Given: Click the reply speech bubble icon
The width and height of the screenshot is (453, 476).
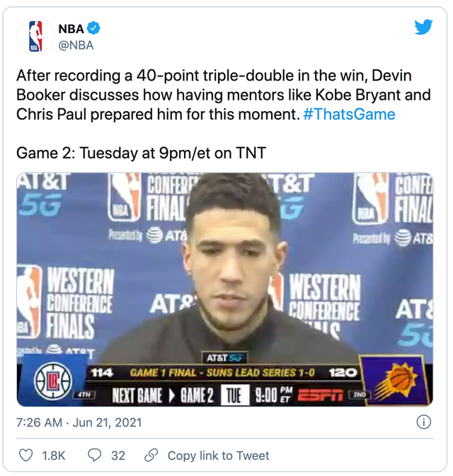Looking at the screenshot, I should click(94, 455).
